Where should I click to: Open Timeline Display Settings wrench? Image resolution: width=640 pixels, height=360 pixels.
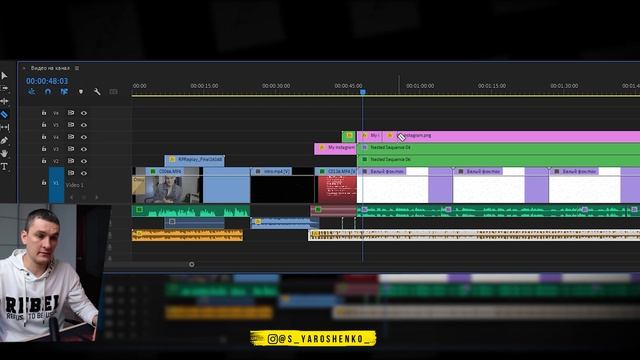[x=97, y=92]
